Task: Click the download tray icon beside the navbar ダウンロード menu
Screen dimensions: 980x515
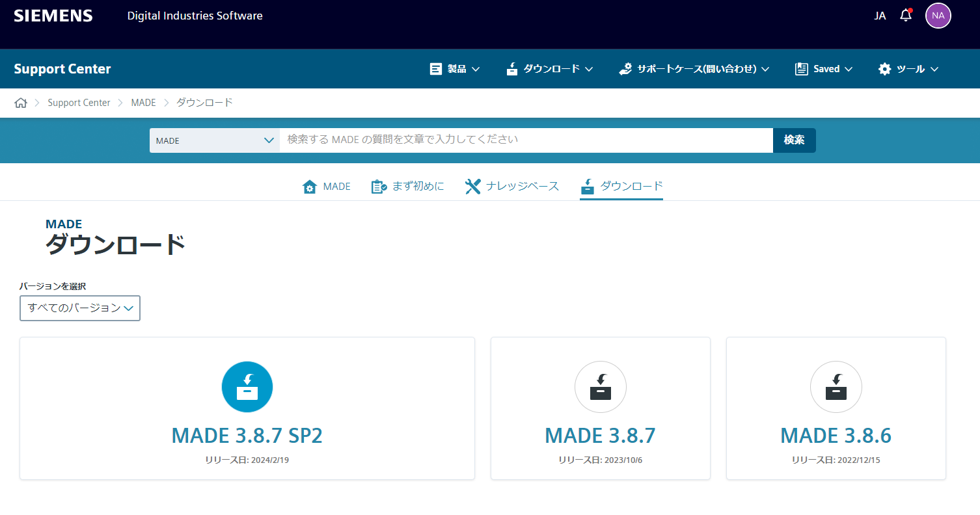Action: [512, 69]
